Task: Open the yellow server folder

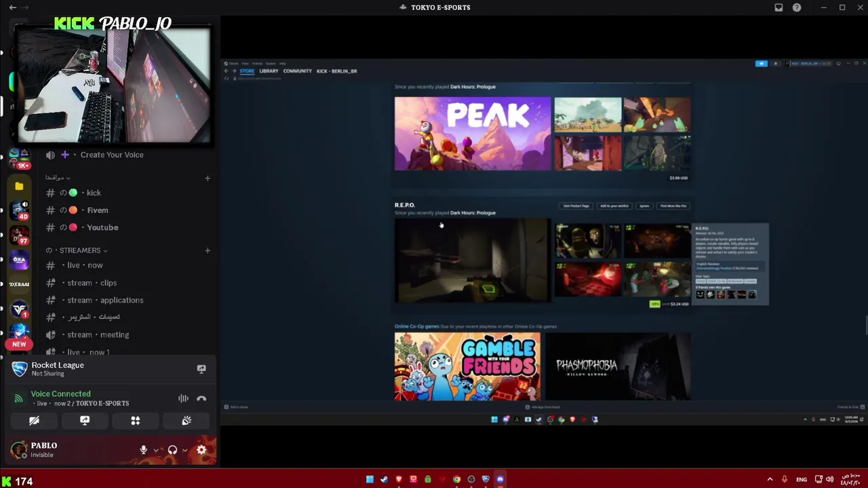Action: click(x=19, y=186)
